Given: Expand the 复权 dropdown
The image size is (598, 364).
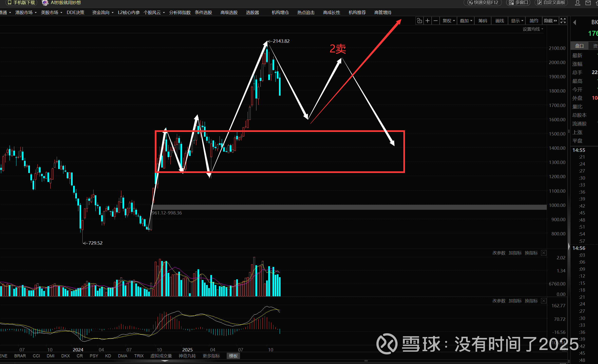Looking at the screenshot, I should click(448, 21).
